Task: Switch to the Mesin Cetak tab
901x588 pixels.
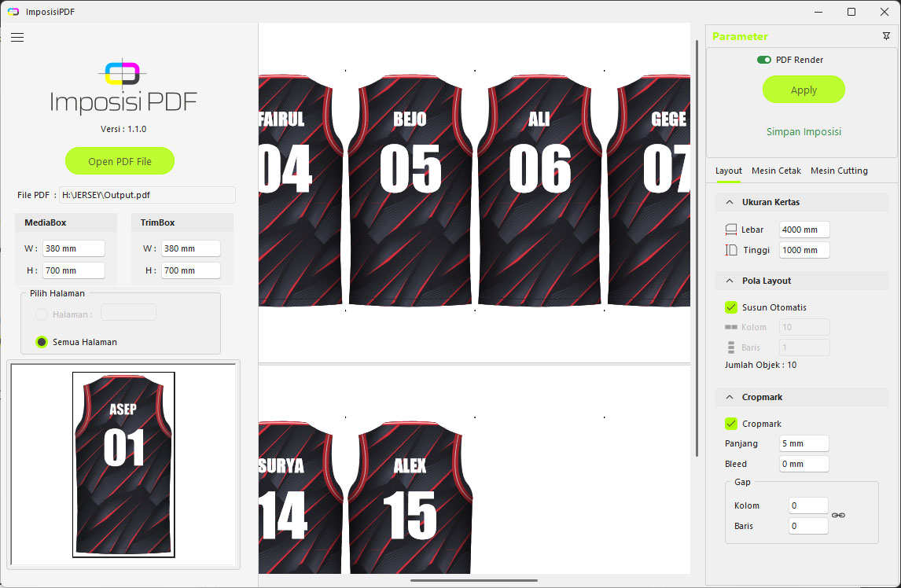Action: tap(776, 171)
